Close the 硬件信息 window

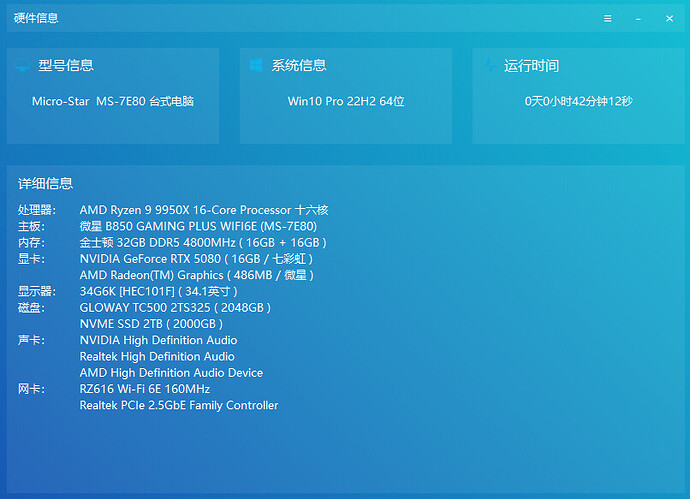[669, 18]
